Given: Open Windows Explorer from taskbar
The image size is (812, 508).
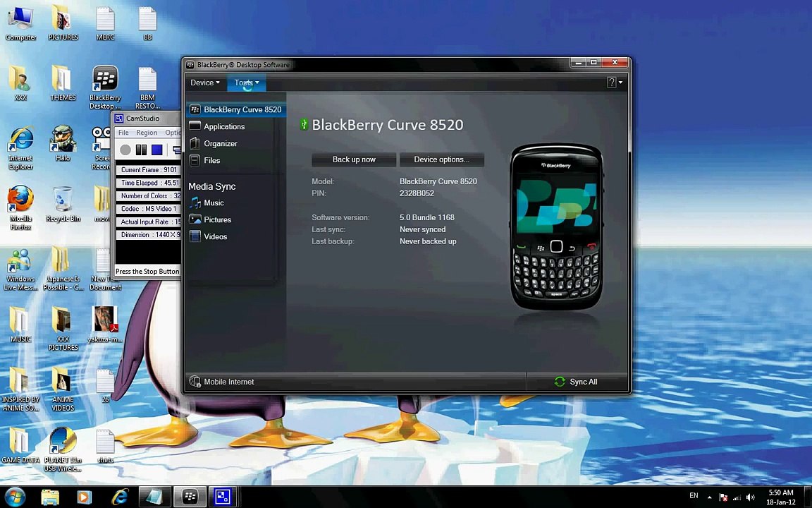Looking at the screenshot, I should pyautogui.click(x=50, y=497).
